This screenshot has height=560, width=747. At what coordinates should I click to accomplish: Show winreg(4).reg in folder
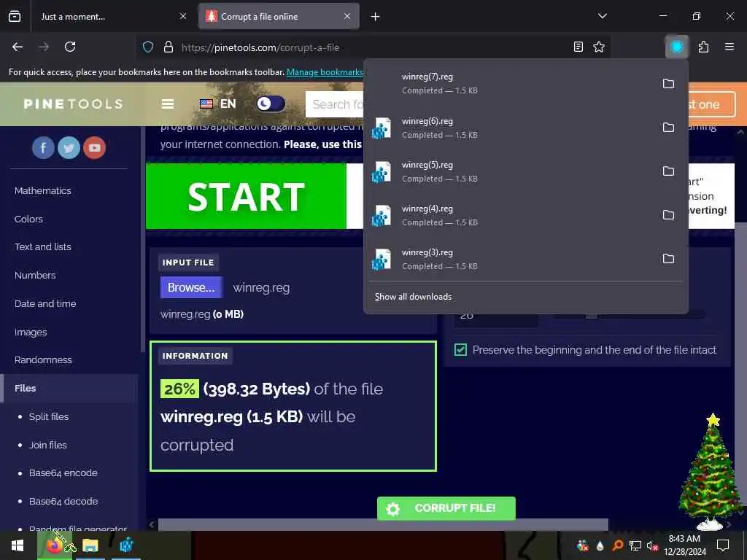(668, 215)
